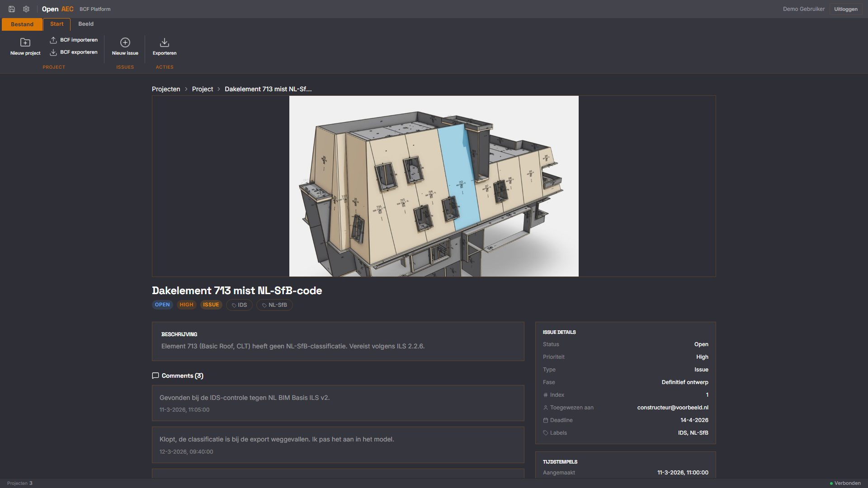Click comment starting with Klopt, de classificatie
The height and width of the screenshot is (488, 868).
click(x=338, y=445)
